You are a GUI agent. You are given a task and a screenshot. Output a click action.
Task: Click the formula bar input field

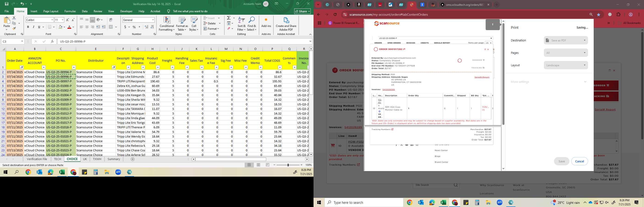[x=183, y=41]
